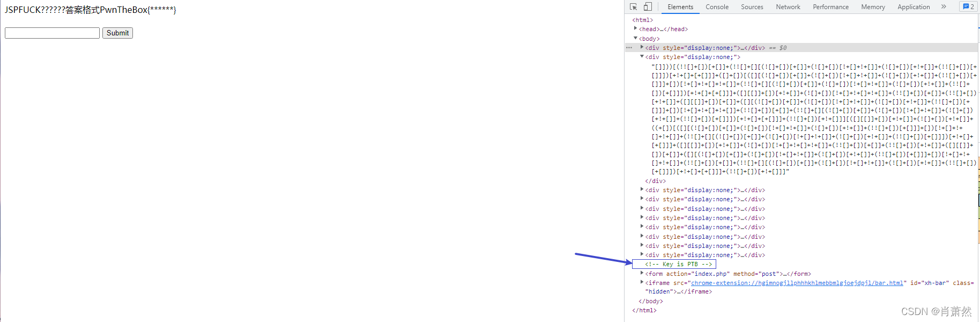Collapse the body element node
The height and width of the screenshot is (322, 980).
click(x=636, y=39)
